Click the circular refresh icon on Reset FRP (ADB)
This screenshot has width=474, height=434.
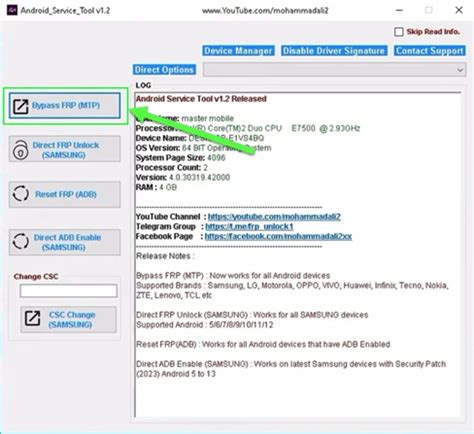[21, 194]
